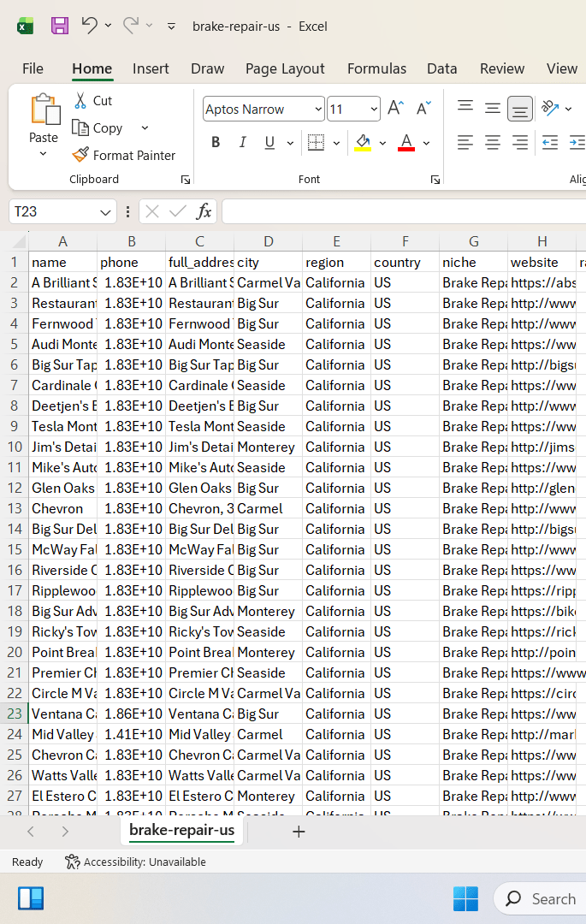Toggle Italic formatting
The image size is (586, 924).
pos(243,142)
